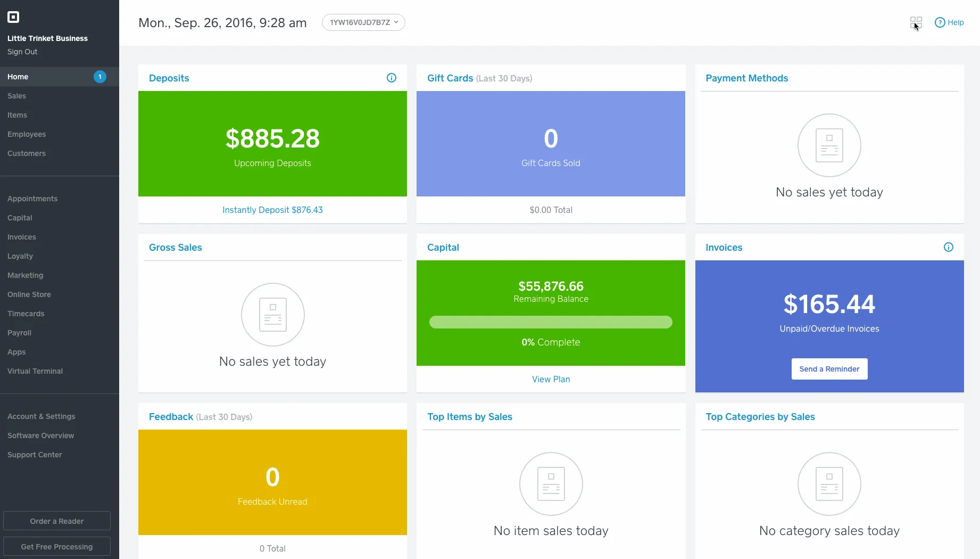Open Loyalty in the sidebar
This screenshot has height=559, width=980.
(x=60, y=256)
